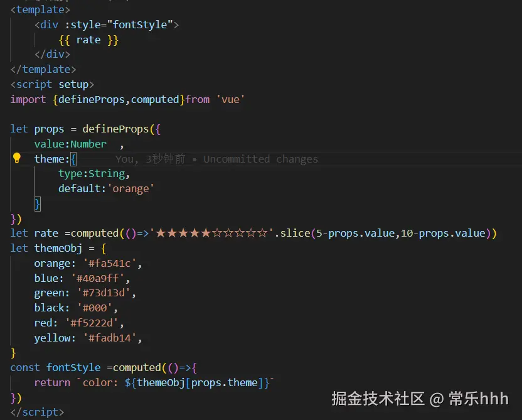Click the green '#73d13d' value
Image resolution: width=522 pixels, height=420 pixels.
pos(104,293)
